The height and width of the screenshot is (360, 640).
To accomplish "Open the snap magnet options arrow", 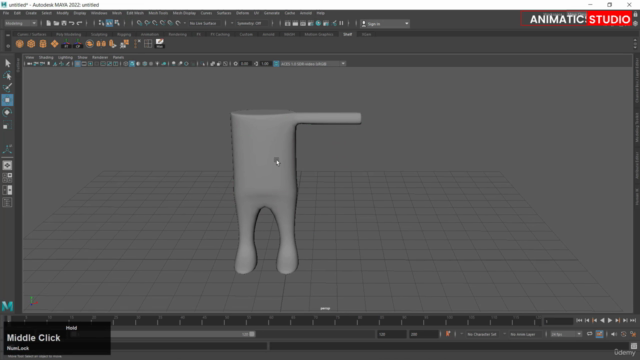I will coord(185,23).
